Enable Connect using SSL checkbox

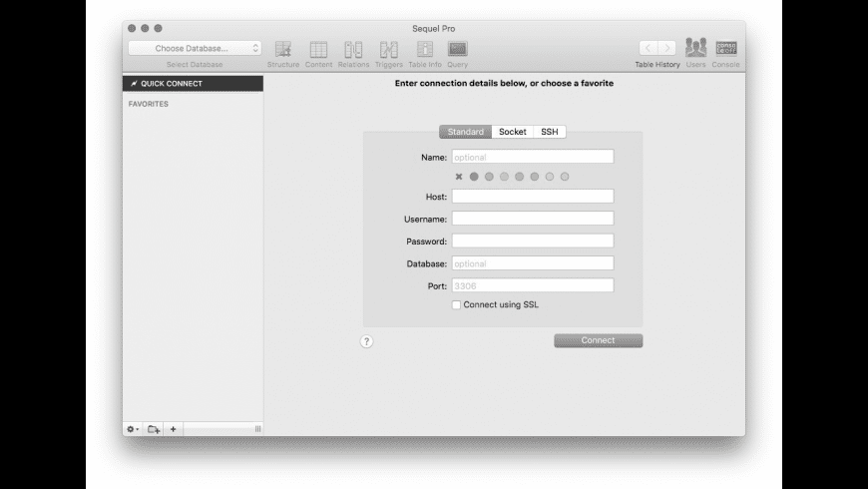pyautogui.click(x=456, y=305)
